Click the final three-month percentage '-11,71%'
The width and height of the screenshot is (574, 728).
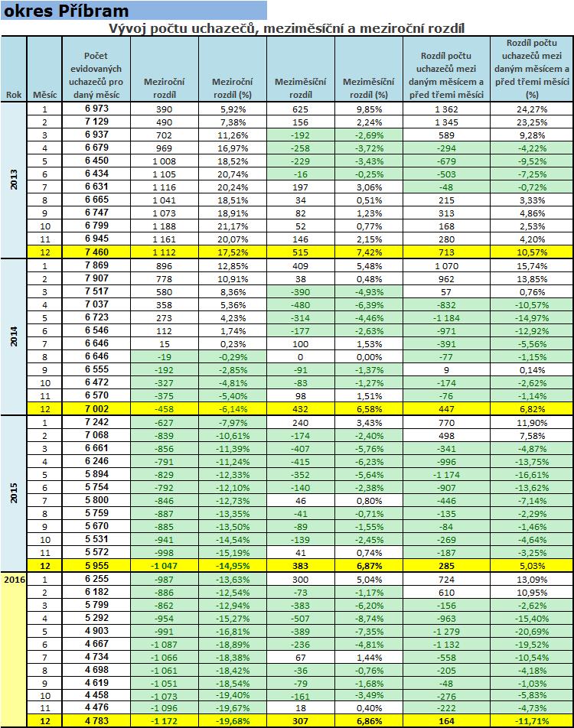click(532, 721)
